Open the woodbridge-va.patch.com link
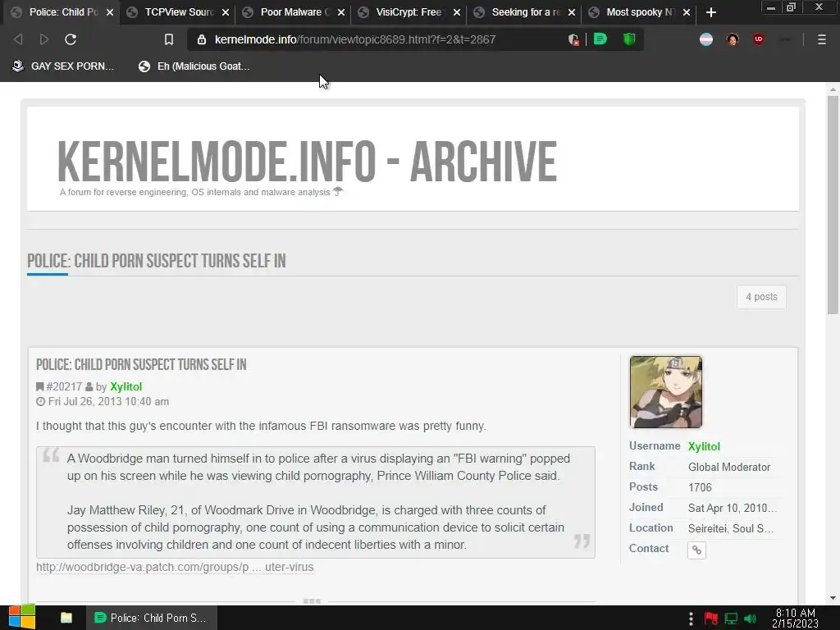This screenshot has height=630, width=840. point(175,567)
